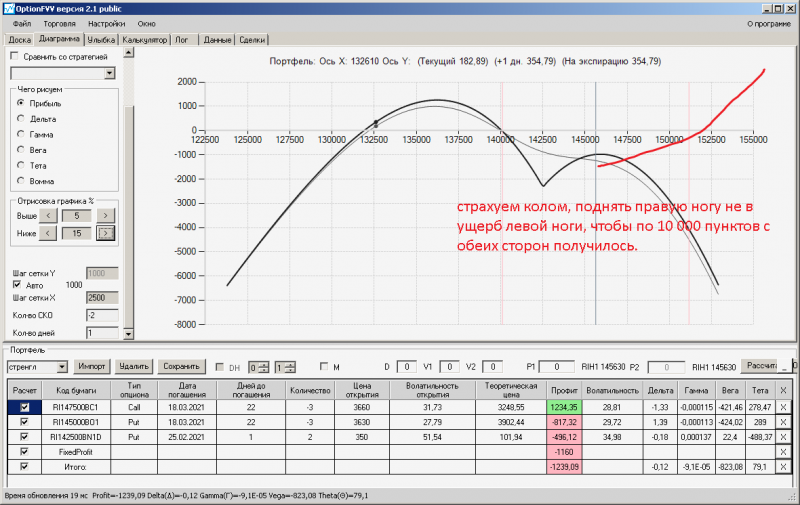Click the V2 input field
This screenshot has width=800, height=505.
click(x=492, y=367)
